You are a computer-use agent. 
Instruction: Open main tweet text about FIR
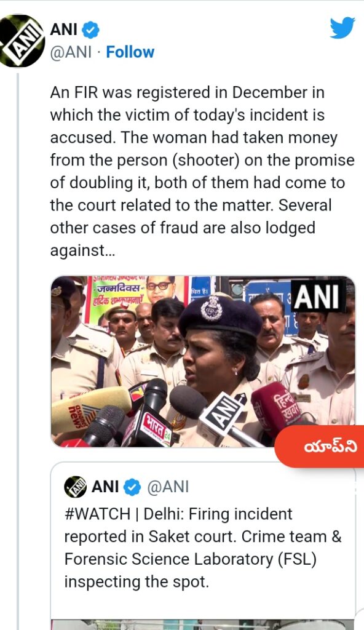(x=202, y=172)
